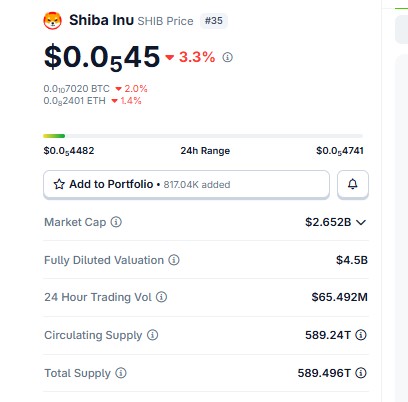Click info icon next to 589.24T value
408x402 pixels.
(361, 335)
